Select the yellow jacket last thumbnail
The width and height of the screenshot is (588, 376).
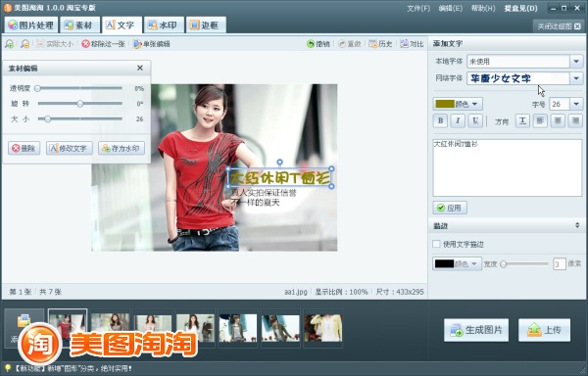pyautogui.click(x=323, y=328)
